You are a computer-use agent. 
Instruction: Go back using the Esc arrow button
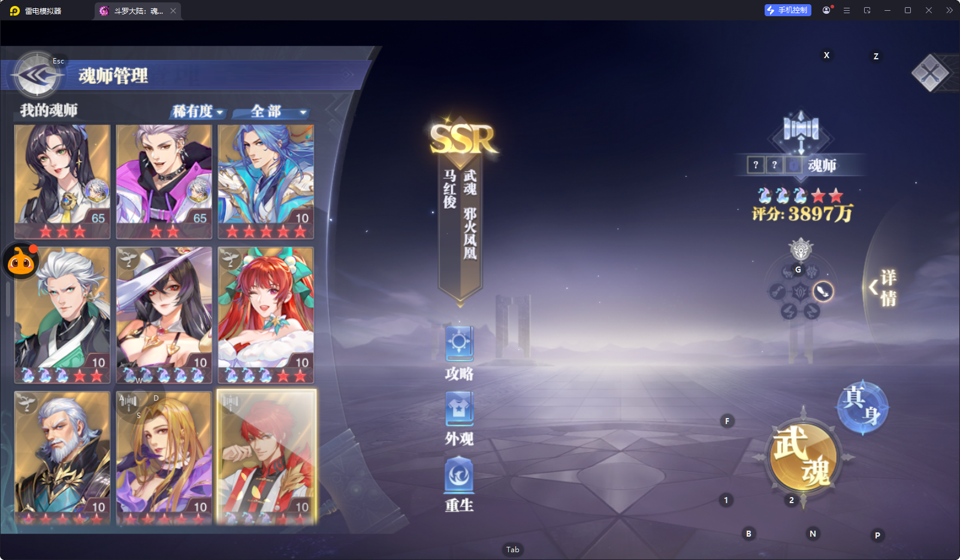37,75
